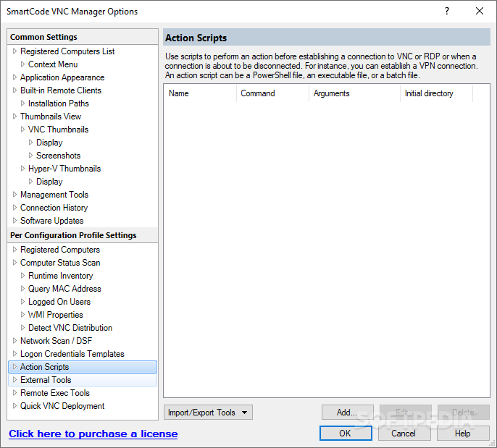Expand arrow beside External Tools

pyautogui.click(x=14, y=379)
